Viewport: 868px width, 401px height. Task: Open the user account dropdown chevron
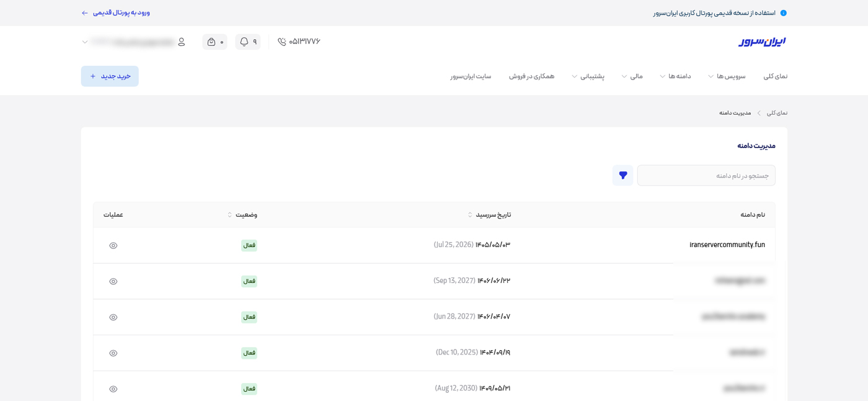point(85,42)
